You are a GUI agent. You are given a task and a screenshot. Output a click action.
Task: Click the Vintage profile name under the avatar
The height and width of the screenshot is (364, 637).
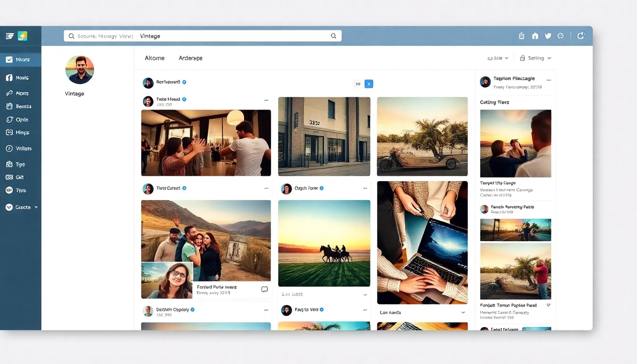pyautogui.click(x=74, y=94)
